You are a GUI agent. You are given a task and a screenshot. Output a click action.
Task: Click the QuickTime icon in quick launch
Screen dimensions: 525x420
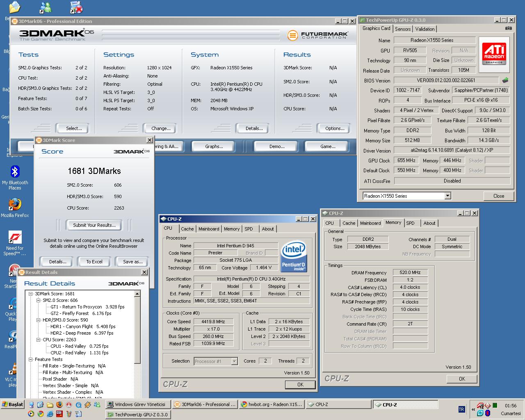pos(78,404)
